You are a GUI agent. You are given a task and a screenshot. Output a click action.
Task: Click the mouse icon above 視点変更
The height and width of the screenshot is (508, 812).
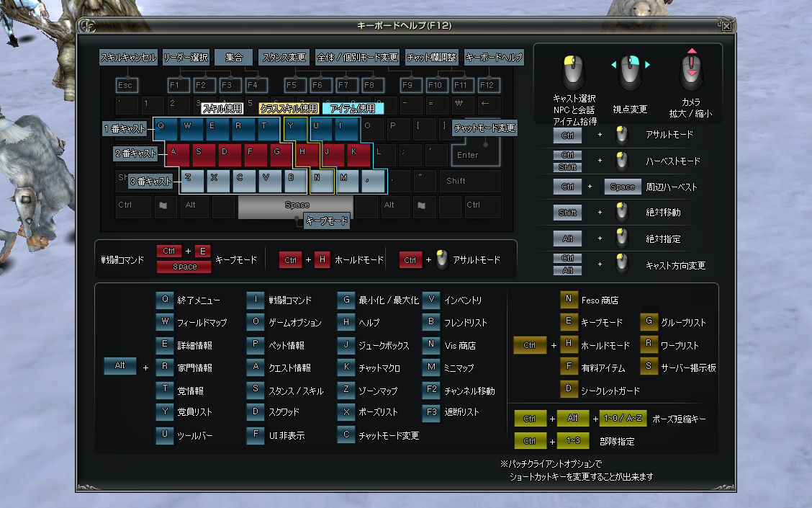pyautogui.click(x=631, y=71)
